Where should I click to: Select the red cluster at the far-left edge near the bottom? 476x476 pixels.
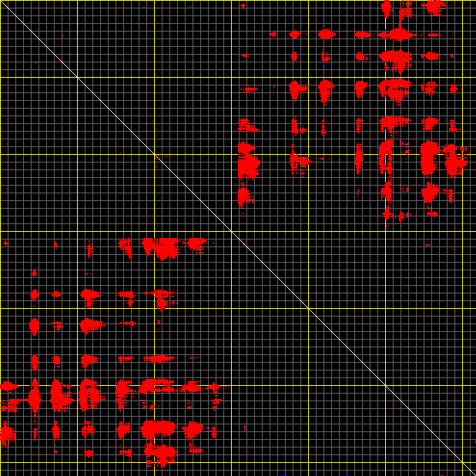(x=7, y=434)
